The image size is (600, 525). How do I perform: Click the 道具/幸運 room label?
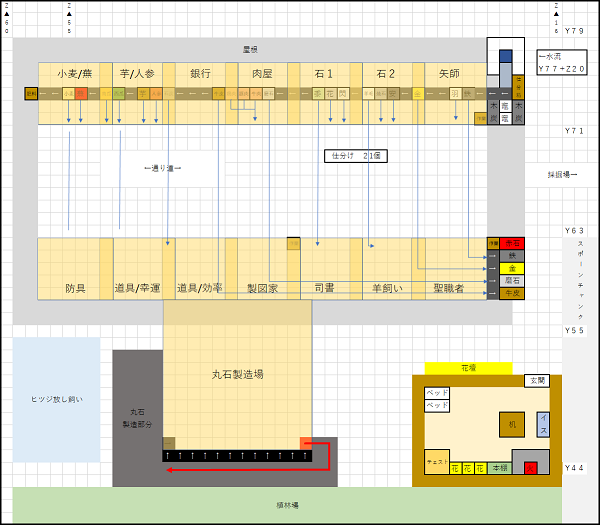click(137, 288)
